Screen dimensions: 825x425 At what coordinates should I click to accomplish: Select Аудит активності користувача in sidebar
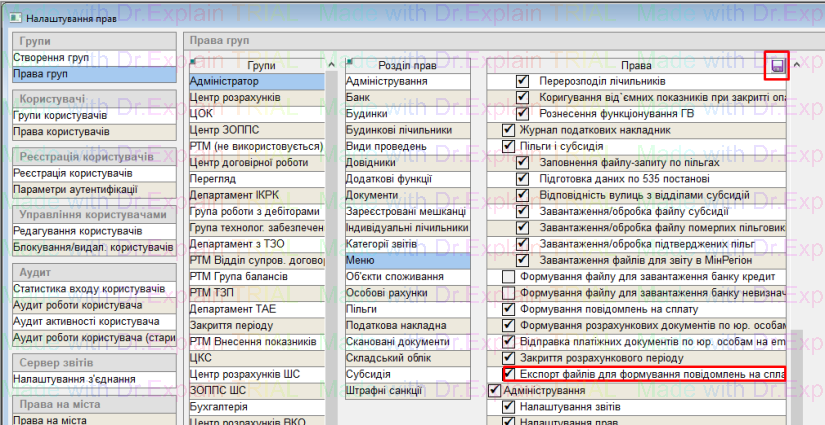85,322
